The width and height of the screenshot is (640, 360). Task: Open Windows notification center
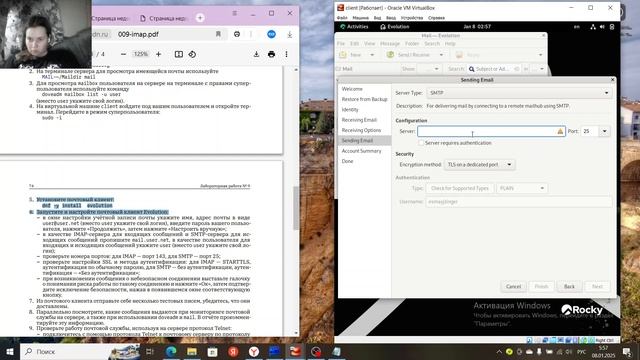point(627,351)
